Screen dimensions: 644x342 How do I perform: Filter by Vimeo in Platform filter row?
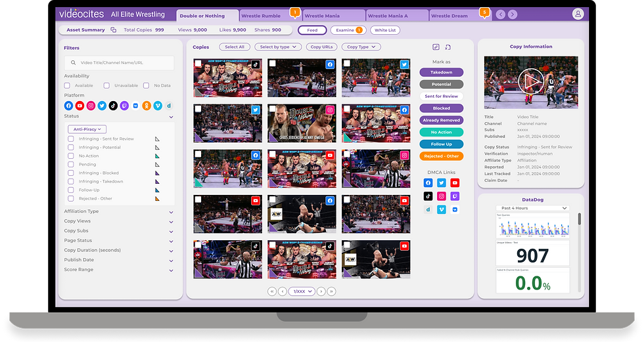click(158, 106)
